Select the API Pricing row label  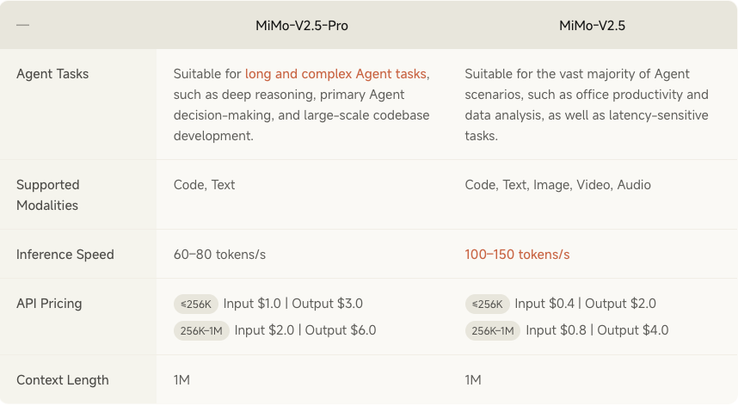coord(49,304)
